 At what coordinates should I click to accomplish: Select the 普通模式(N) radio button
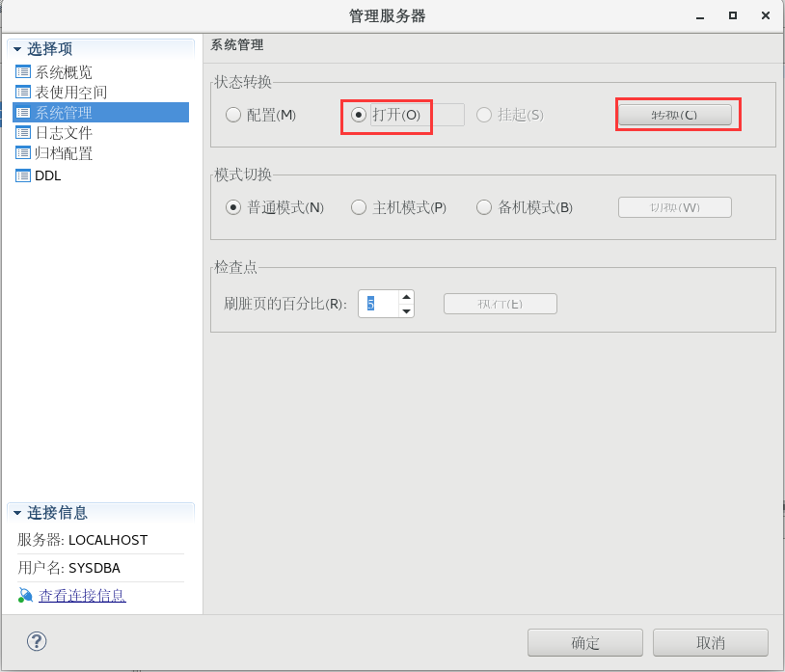point(233,207)
